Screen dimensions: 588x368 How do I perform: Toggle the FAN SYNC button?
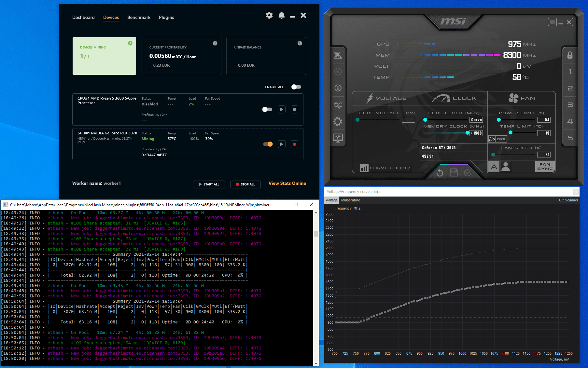(x=545, y=167)
